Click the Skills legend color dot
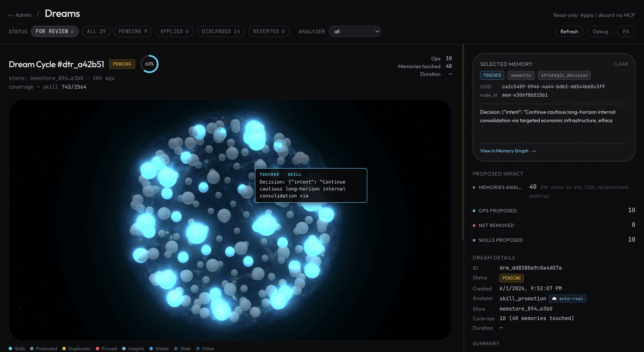The width and height of the screenshot is (644, 352). click(11, 348)
